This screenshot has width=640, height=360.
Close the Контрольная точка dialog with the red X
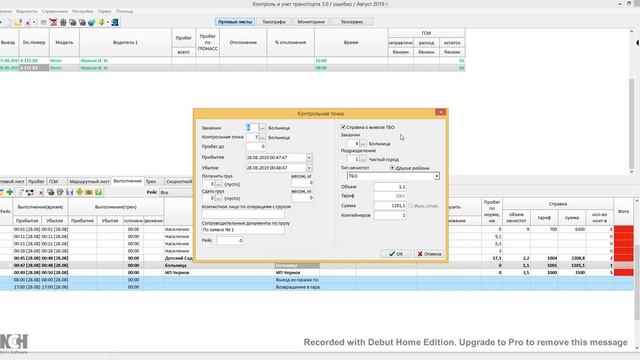click(x=440, y=112)
